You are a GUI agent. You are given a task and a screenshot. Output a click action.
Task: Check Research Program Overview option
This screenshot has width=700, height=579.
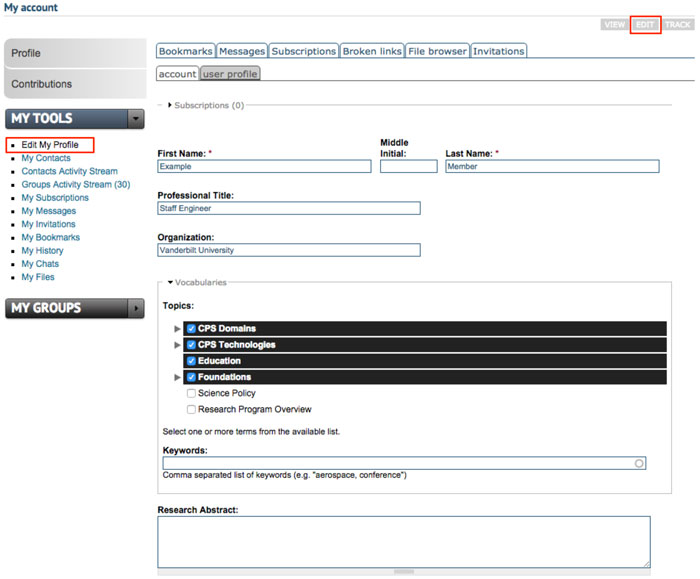tap(191, 410)
